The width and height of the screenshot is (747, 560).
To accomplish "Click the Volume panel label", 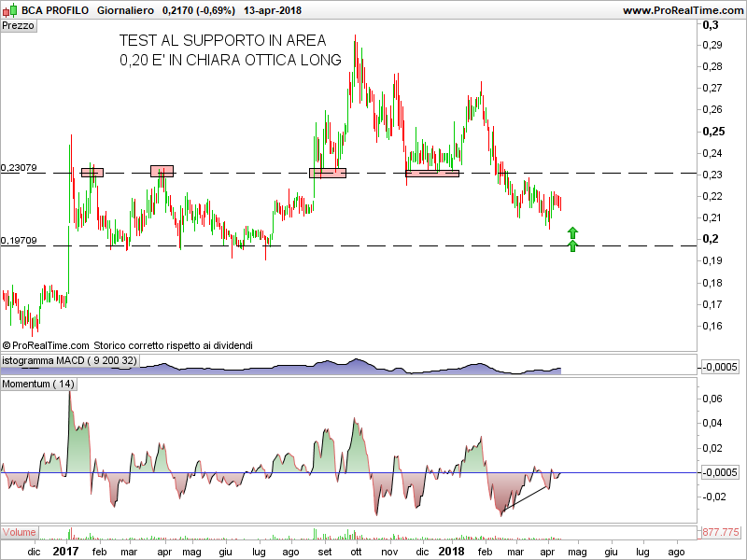I will pos(19,532).
